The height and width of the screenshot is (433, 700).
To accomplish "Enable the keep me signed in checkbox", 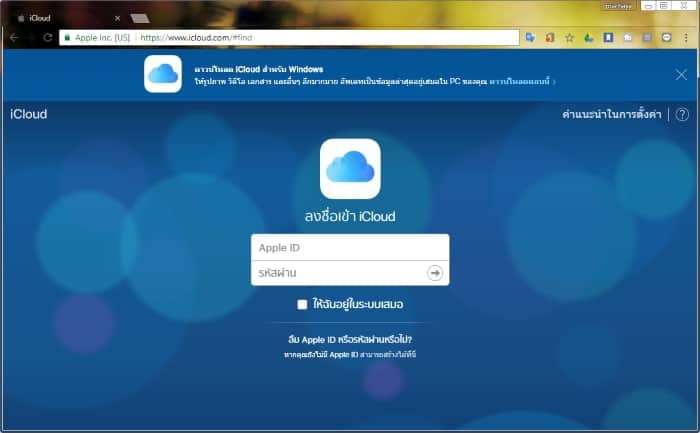I will pos(302,304).
